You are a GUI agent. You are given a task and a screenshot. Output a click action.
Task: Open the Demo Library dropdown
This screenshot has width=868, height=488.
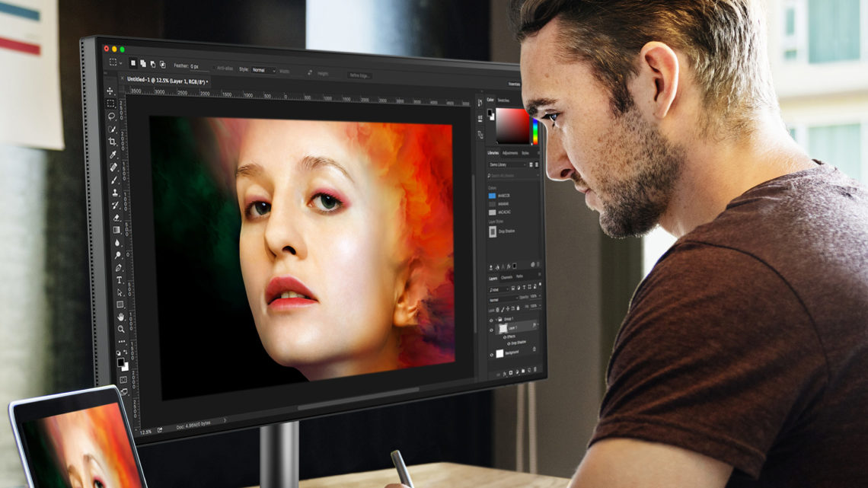[x=508, y=164]
